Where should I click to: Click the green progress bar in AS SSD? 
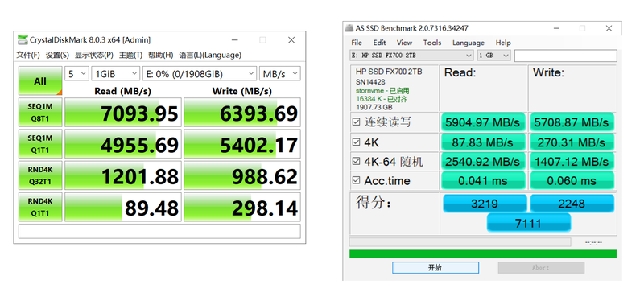click(483, 254)
